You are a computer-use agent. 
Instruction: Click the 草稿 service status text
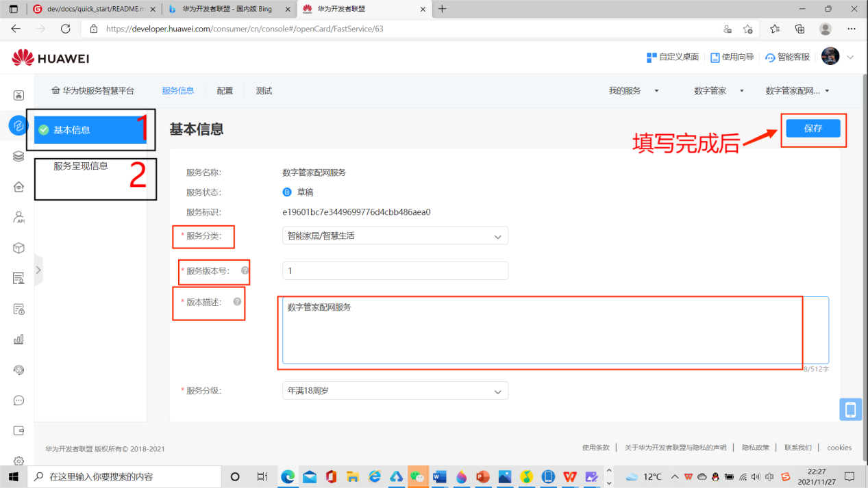coord(305,192)
